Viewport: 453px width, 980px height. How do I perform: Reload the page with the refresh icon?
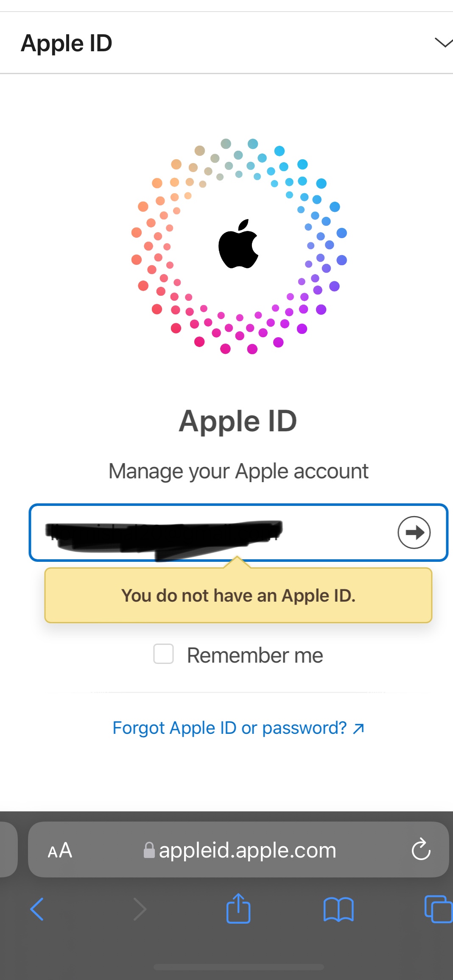coord(421,849)
